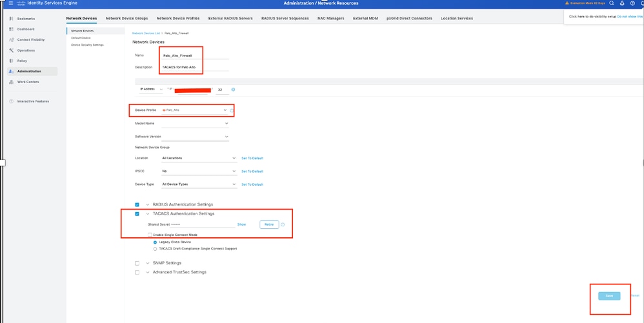Open the Software Version dropdown
This screenshot has width=644, height=323.
pos(195,137)
